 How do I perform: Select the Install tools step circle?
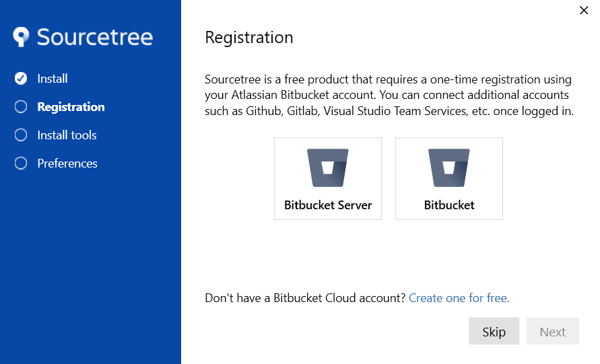[x=21, y=135]
